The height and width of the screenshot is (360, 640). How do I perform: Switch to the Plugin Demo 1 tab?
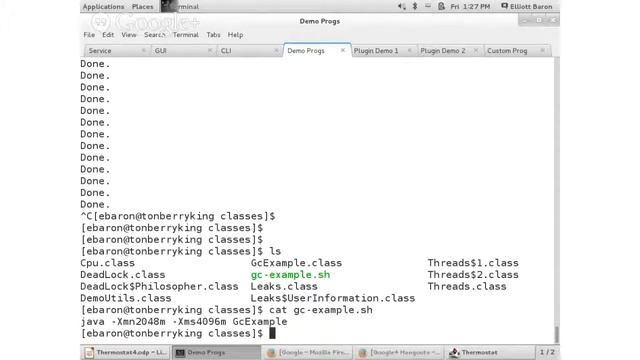pyautogui.click(x=383, y=51)
